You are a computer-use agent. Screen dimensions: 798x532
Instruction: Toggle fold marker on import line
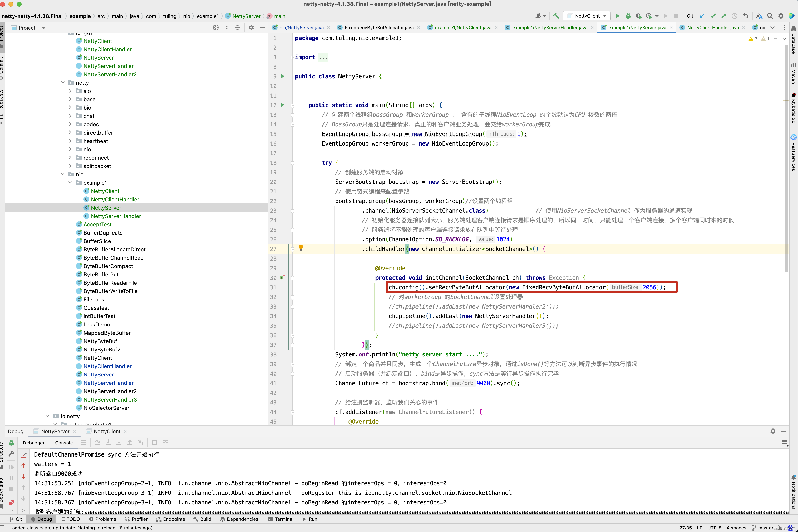[x=292, y=57]
